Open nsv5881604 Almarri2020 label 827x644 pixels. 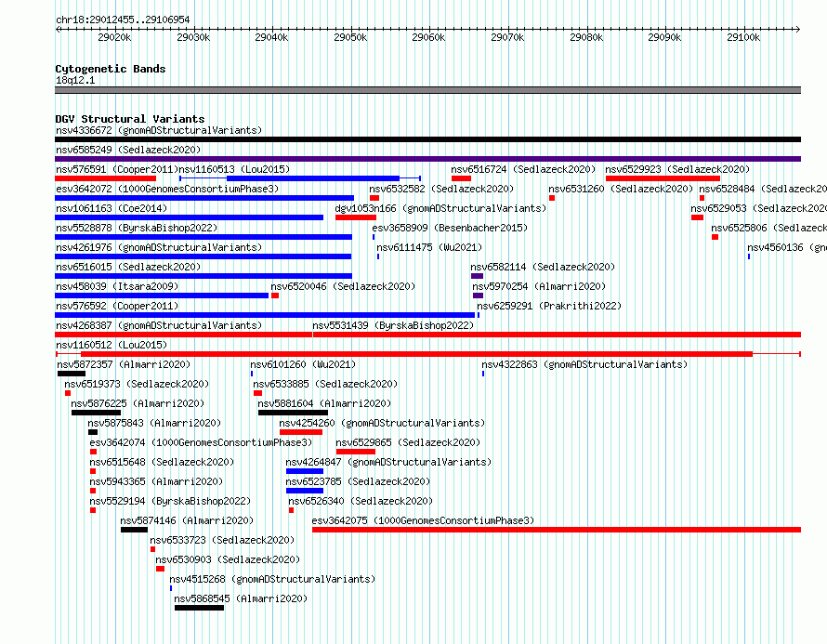click(x=324, y=403)
